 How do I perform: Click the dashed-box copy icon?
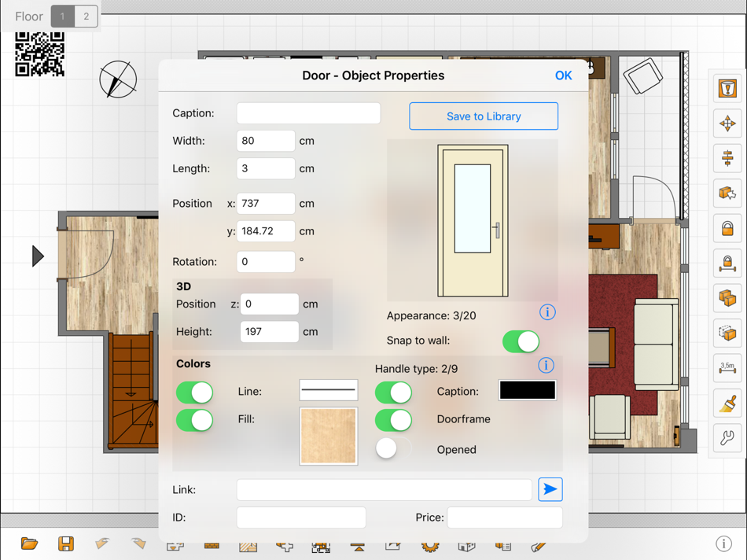(x=727, y=333)
